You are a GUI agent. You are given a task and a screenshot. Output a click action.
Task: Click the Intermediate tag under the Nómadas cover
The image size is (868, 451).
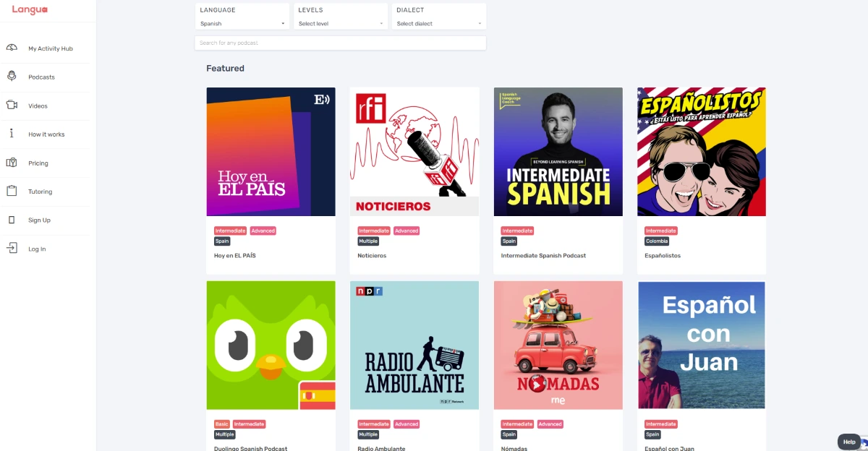(x=518, y=424)
